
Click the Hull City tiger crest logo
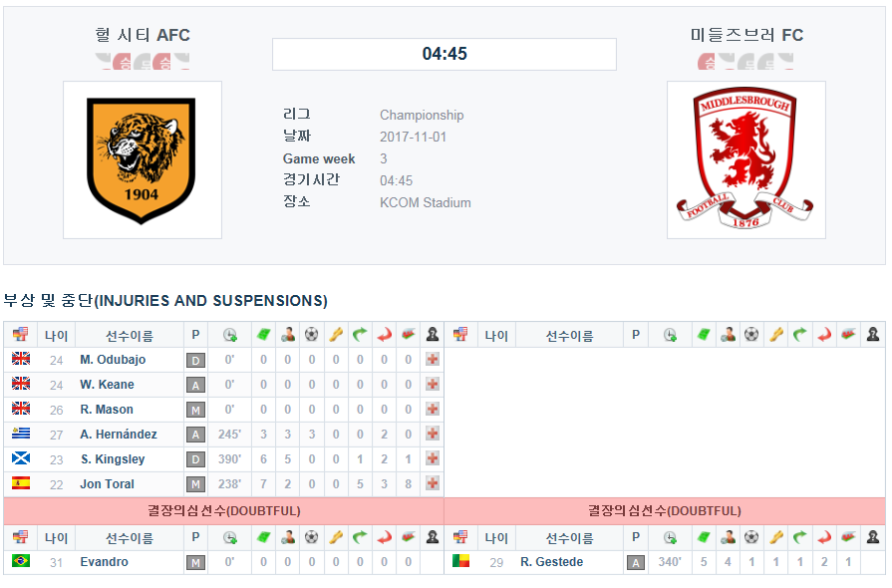point(142,160)
